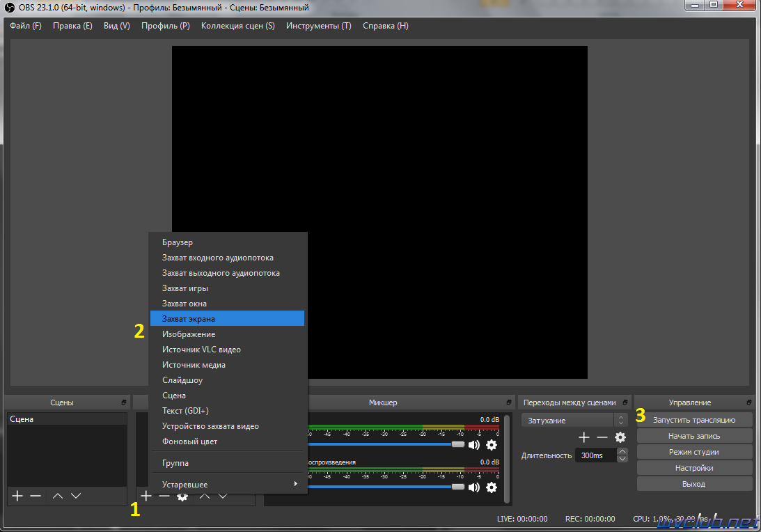Mute the playback device mixer speaker

tap(473, 487)
